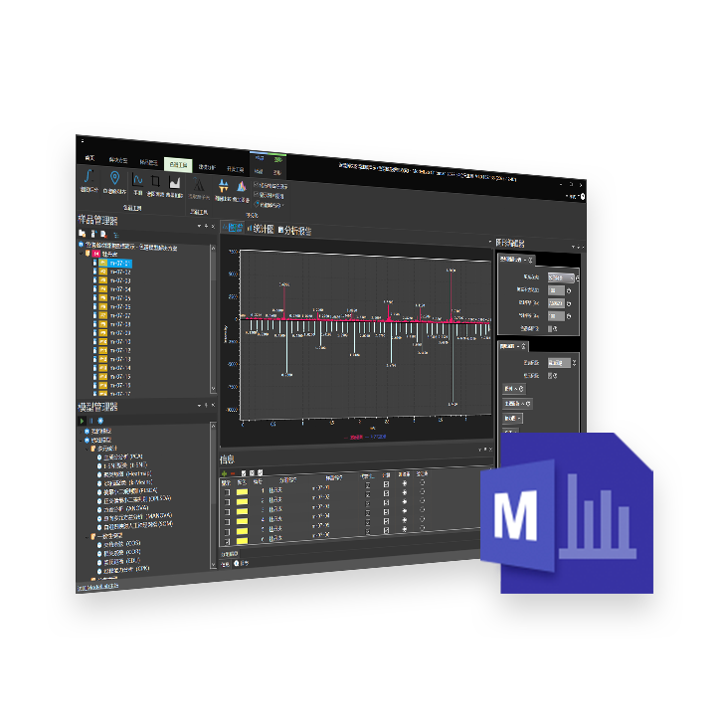Collapse the first properties group header tab
The width and height of the screenshot is (728, 728).
(517, 260)
